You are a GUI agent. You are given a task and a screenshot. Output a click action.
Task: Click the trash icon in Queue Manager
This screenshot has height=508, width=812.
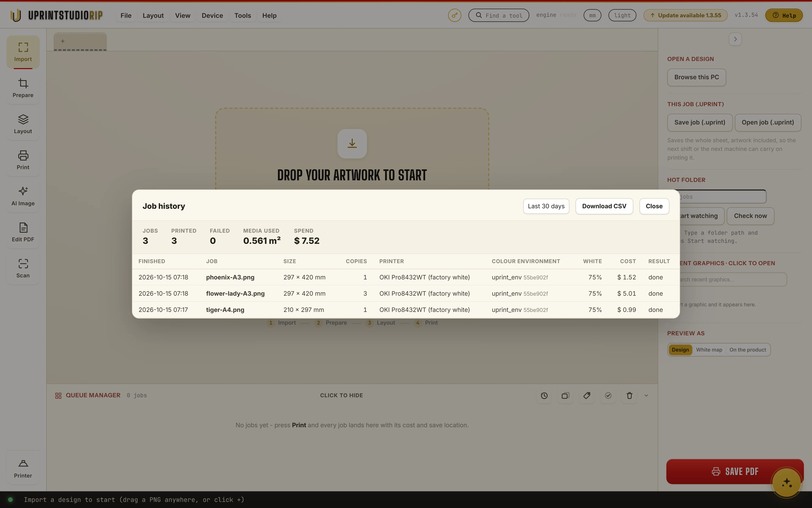click(629, 395)
